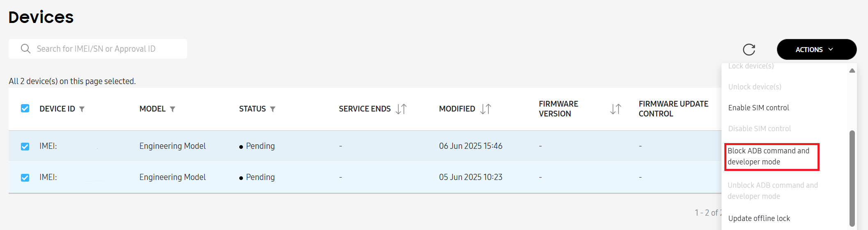This screenshot has width=868, height=230.
Task: Toggle the select-all devices checkbox
Action: [x=25, y=108]
